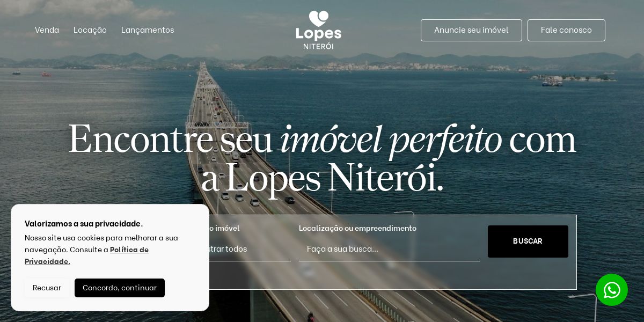This screenshot has width=644, height=322.
Task: Click the Anuncie seu imóvel button
Action: pyautogui.click(x=471, y=30)
